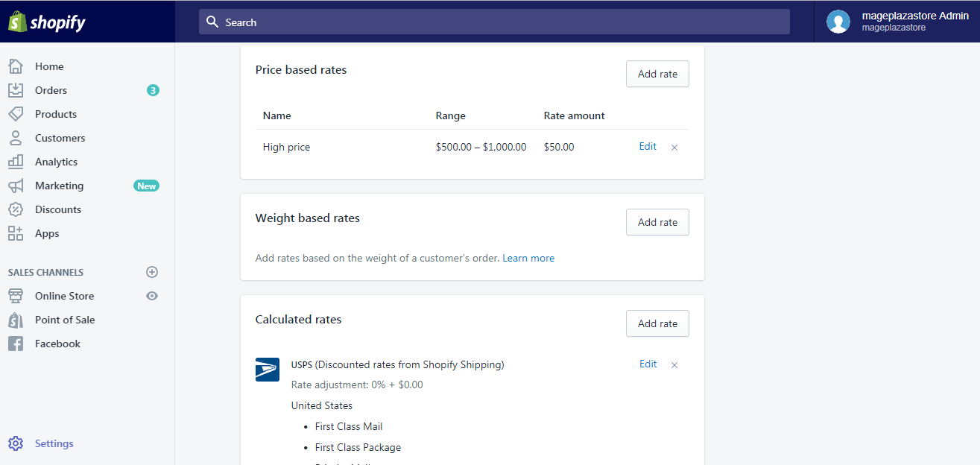This screenshot has height=465, width=980.
Task: Click the Orders inbox icon
Action: point(16,90)
